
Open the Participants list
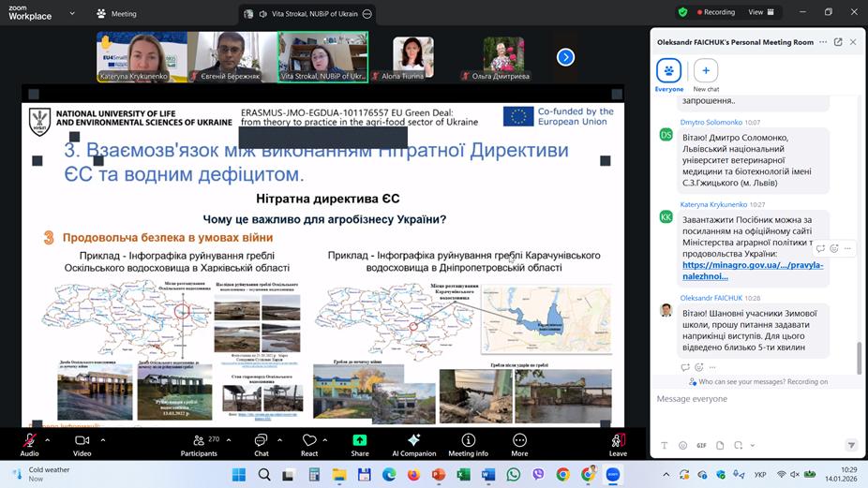[199, 442]
